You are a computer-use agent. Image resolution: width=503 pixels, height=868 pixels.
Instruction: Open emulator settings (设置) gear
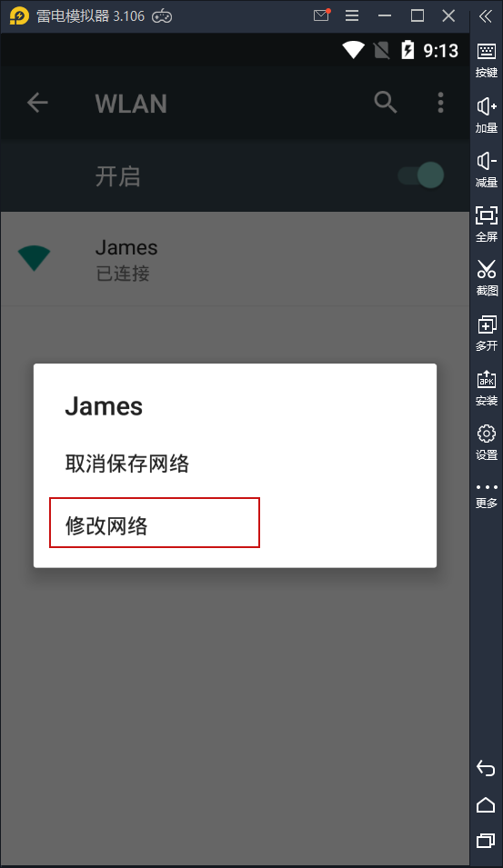[487, 442]
